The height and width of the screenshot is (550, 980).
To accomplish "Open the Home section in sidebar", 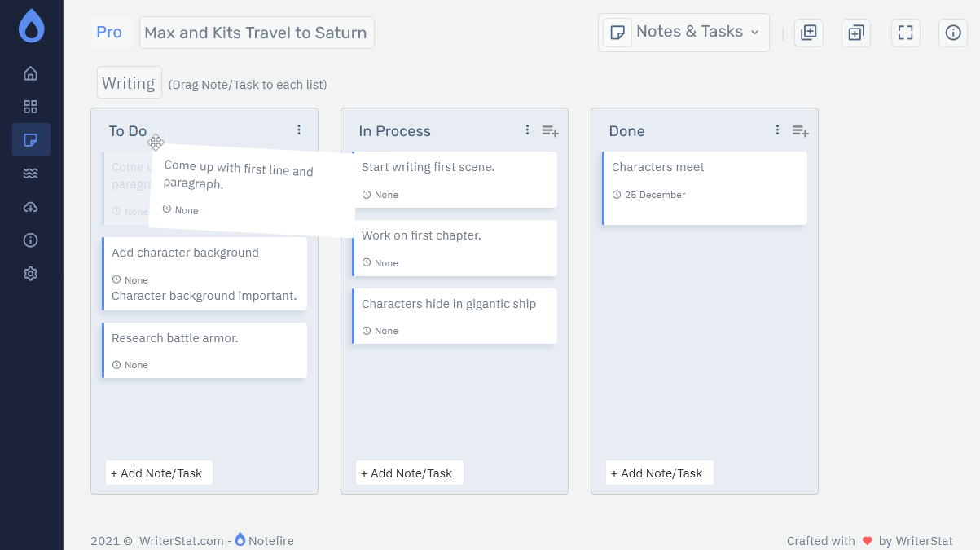I will pos(30,73).
